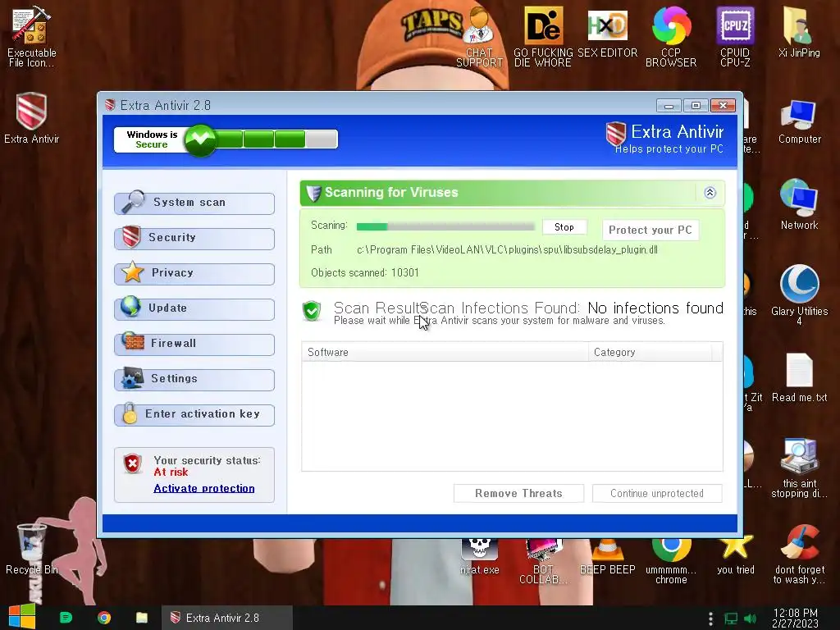Select the njrat.exe desktop icon

coord(479,557)
